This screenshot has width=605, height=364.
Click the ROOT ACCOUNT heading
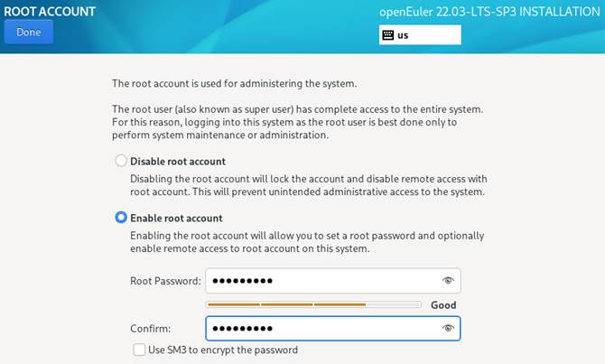(x=50, y=10)
